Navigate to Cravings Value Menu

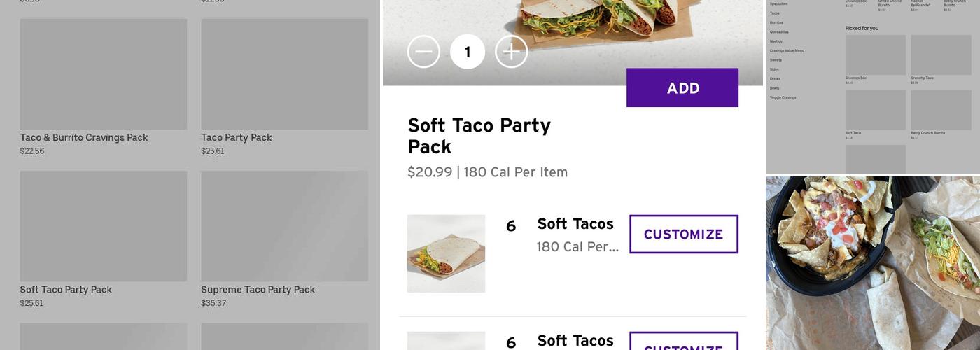coord(787,50)
